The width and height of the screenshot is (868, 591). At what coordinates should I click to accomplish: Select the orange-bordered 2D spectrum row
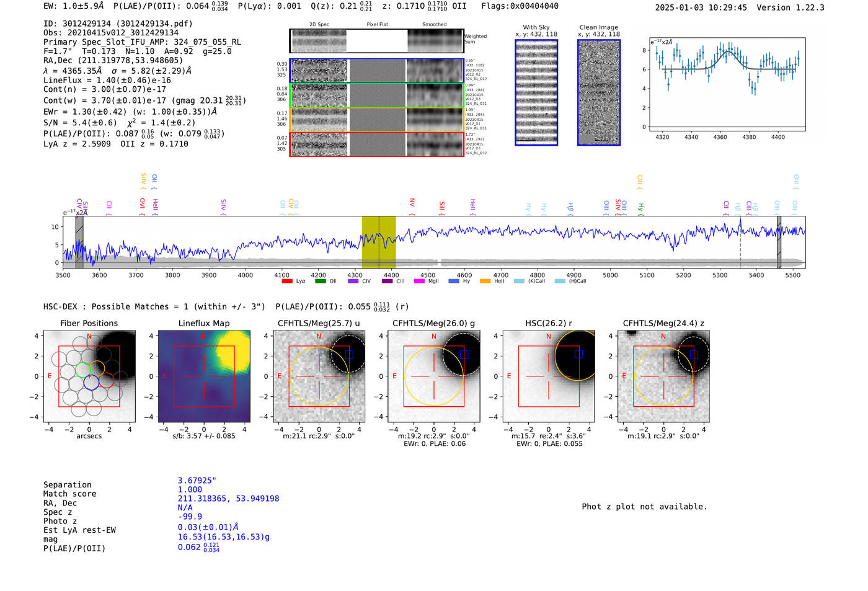(377, 120)
